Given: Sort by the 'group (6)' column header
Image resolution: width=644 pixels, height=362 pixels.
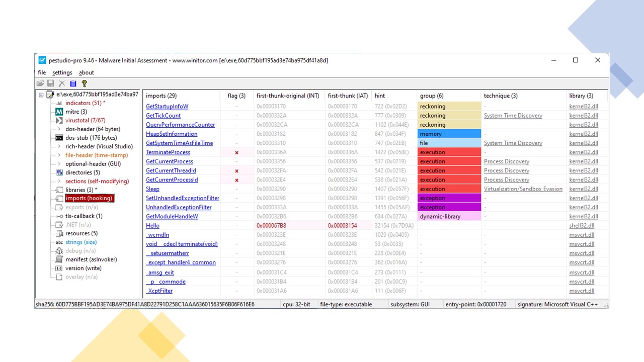Looking at the screenshot, I should (432, 96).
